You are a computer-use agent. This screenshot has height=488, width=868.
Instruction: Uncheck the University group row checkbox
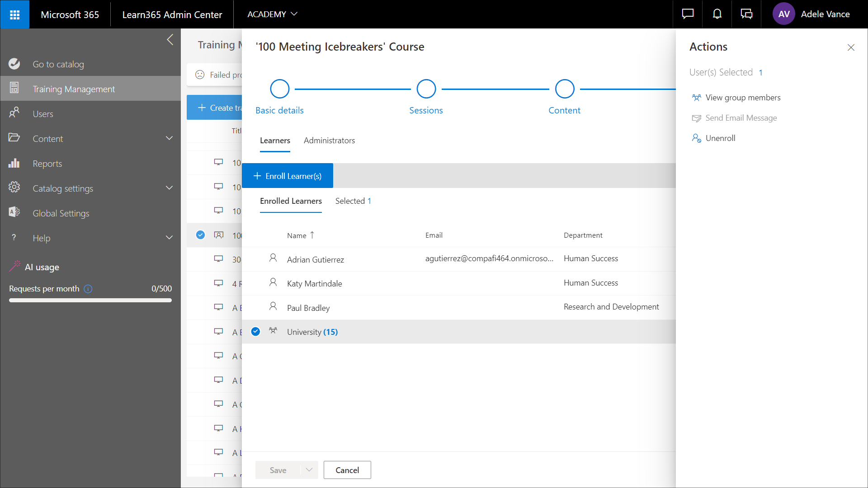click(255, 332)
